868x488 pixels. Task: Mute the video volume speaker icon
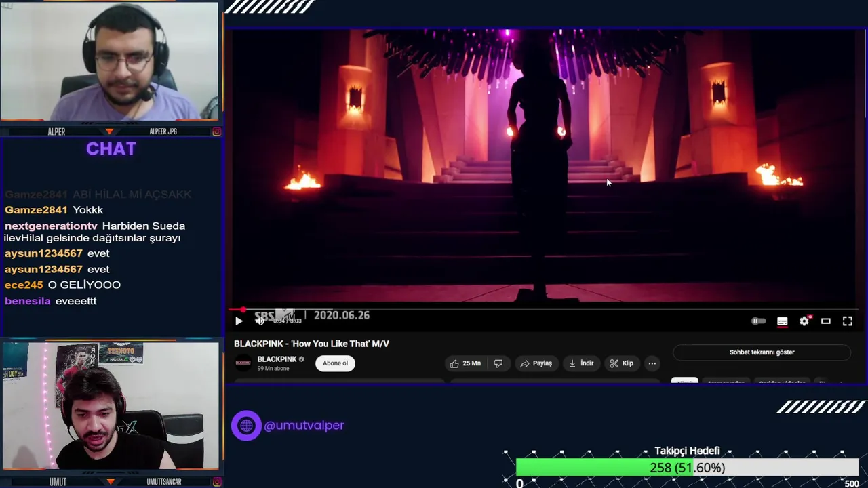click(x=260, y=321)
